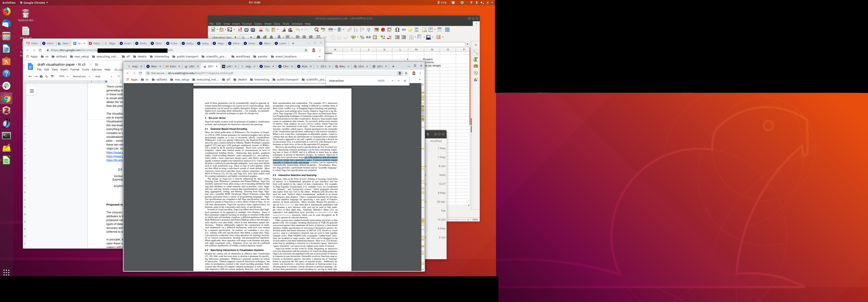The width and height of the screenshot is (868, 302).
Task: Click next match arrow in PDF find bar
Action: click(399, 81)
